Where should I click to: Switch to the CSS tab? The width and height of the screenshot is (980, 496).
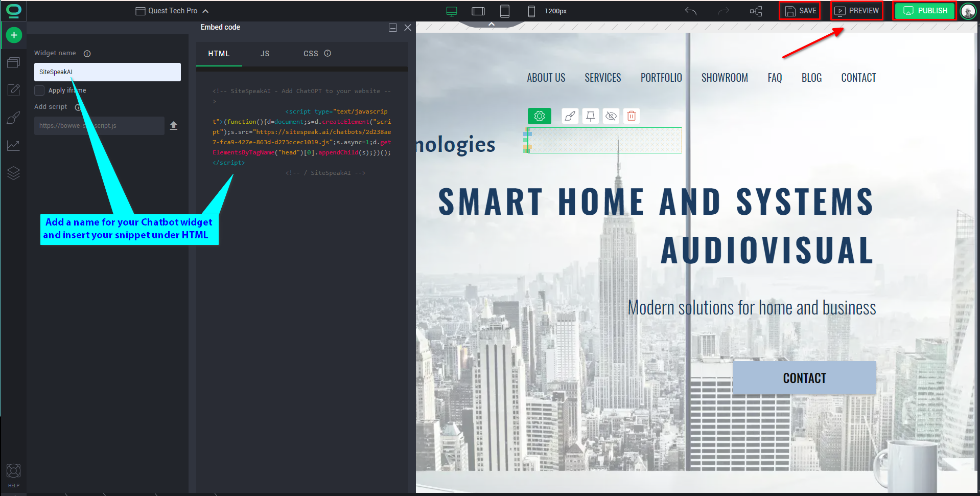311,54
